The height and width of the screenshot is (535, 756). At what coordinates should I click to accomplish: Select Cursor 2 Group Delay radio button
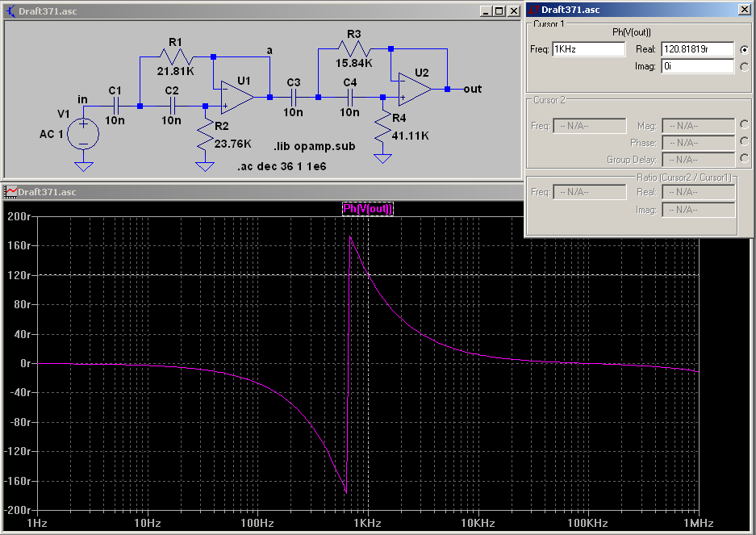coord(745,158)
